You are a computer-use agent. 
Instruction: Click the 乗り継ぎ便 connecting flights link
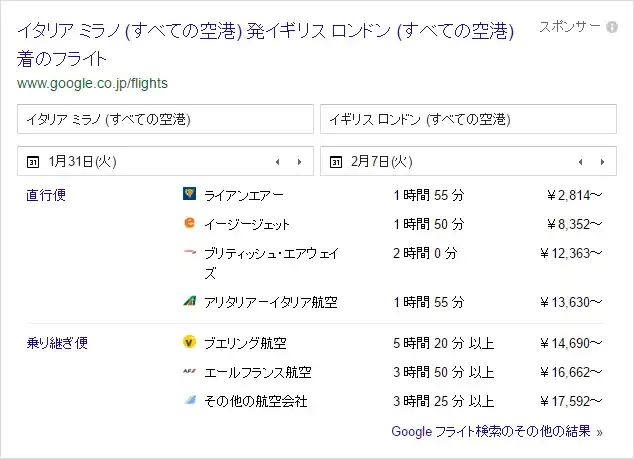click(57, 343)
